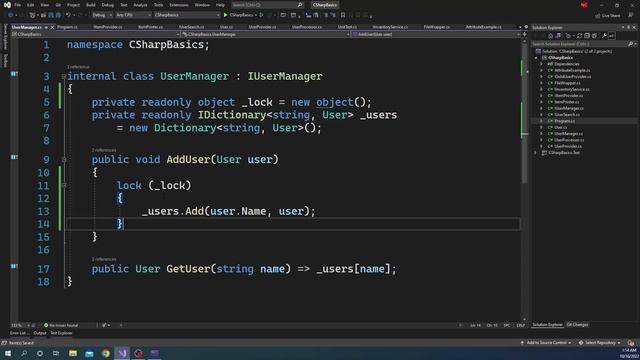Expand the Dependencies node
The height and width of the screenshot is (360, 640).
pyautogui.click(x=542, y=64)
